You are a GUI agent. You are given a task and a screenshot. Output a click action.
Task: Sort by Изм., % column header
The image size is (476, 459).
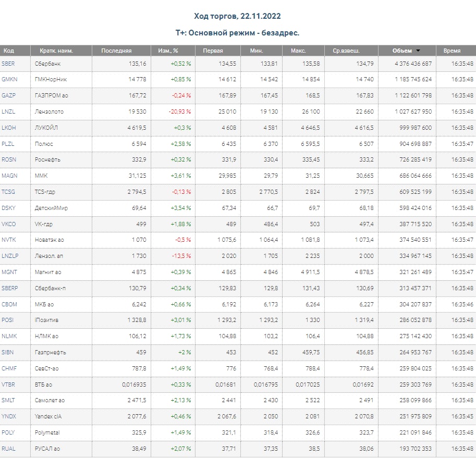tap(168, 51)
